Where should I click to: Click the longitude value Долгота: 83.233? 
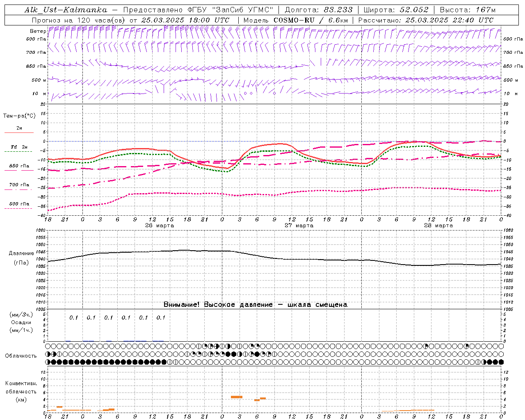coord(318,10)
